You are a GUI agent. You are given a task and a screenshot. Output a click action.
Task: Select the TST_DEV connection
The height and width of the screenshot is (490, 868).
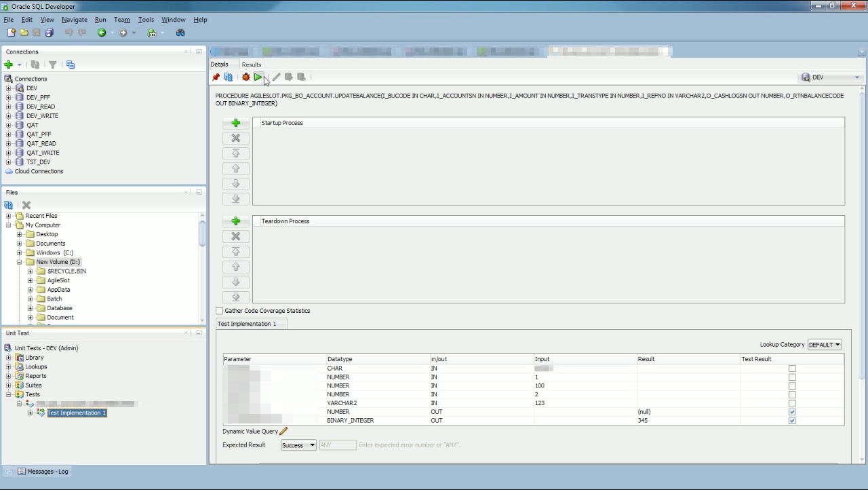tap(38, 162)
